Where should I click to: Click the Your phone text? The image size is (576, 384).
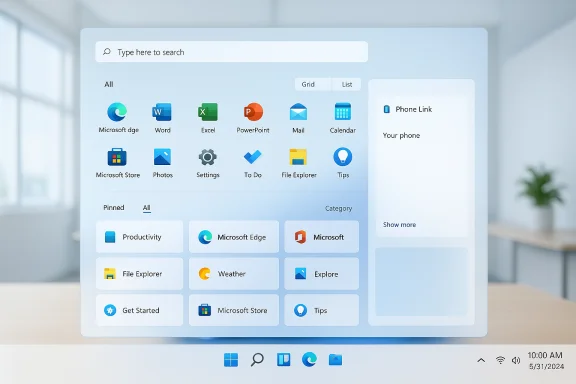point(401,136)
